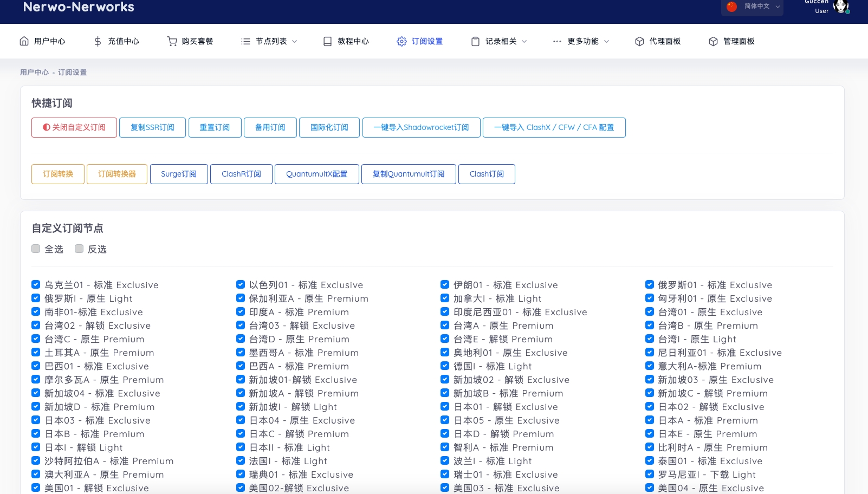Click the book icon for 教程中心
This screenshot has height=494, width=868.
pos(327,41)
